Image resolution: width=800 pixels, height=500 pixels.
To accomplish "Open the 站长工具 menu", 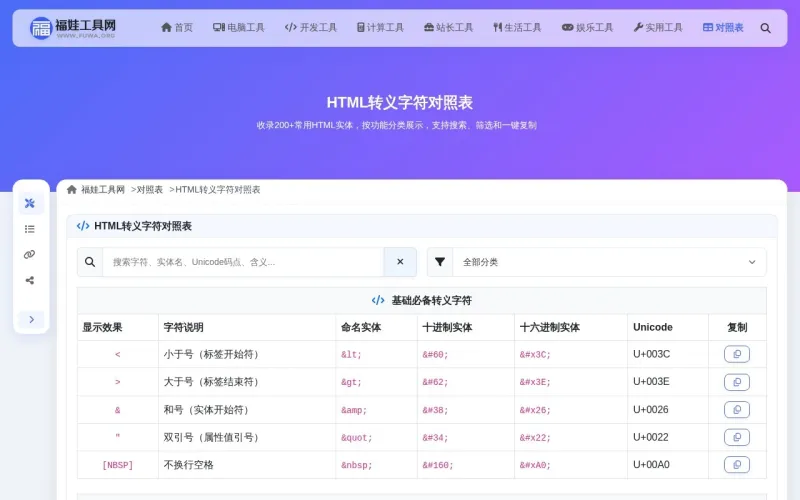I will [448, 28].
